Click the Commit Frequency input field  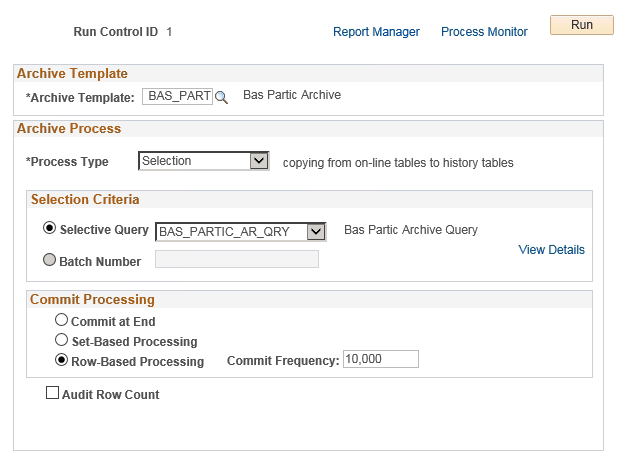(380, 360)
